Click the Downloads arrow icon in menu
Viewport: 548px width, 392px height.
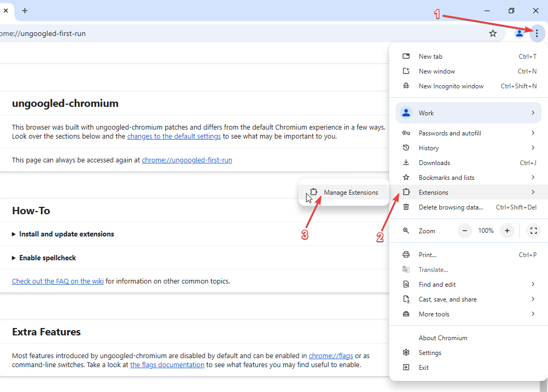coord(406,163)
